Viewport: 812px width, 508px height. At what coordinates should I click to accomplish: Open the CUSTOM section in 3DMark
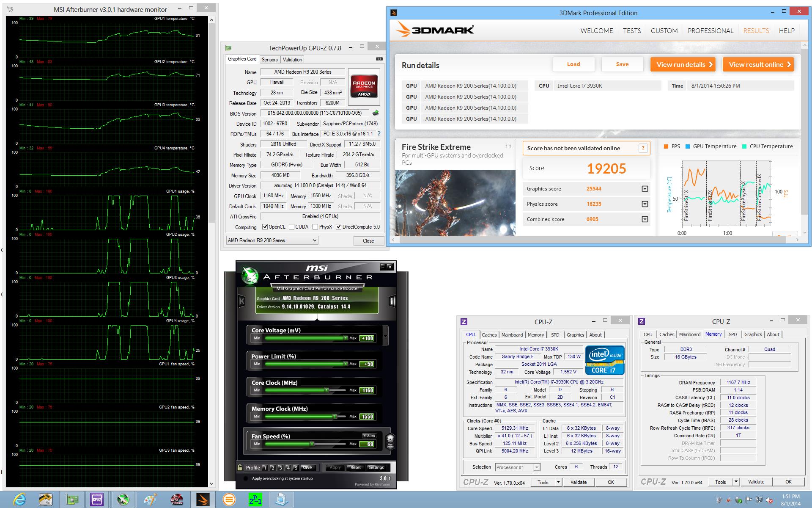tap(664, 30)
